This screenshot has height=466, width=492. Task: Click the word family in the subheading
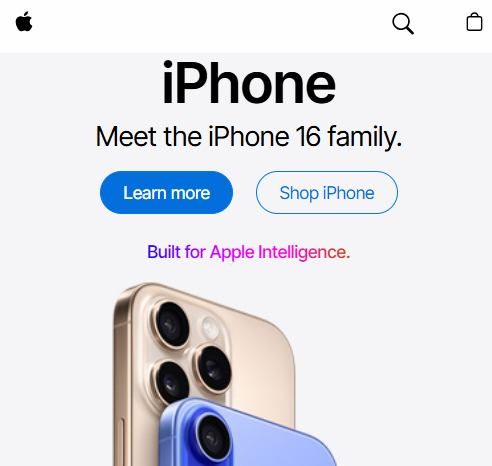click(x=365, y=137)
